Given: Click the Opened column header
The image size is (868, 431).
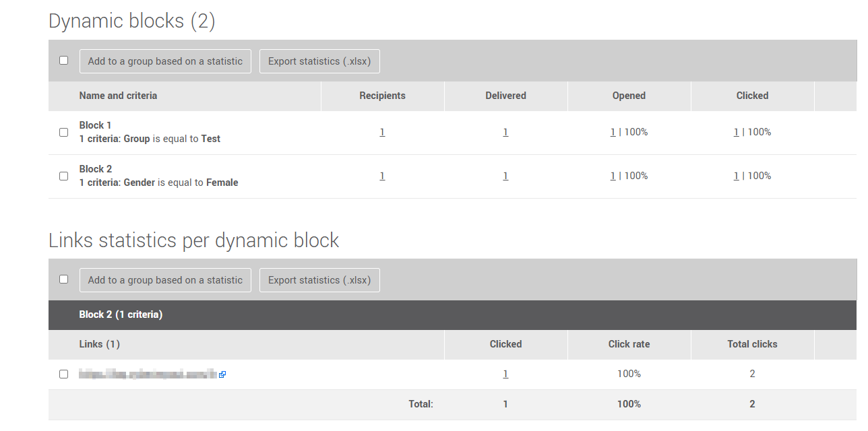Looking at the screenshot, I should tap(629, 96).
